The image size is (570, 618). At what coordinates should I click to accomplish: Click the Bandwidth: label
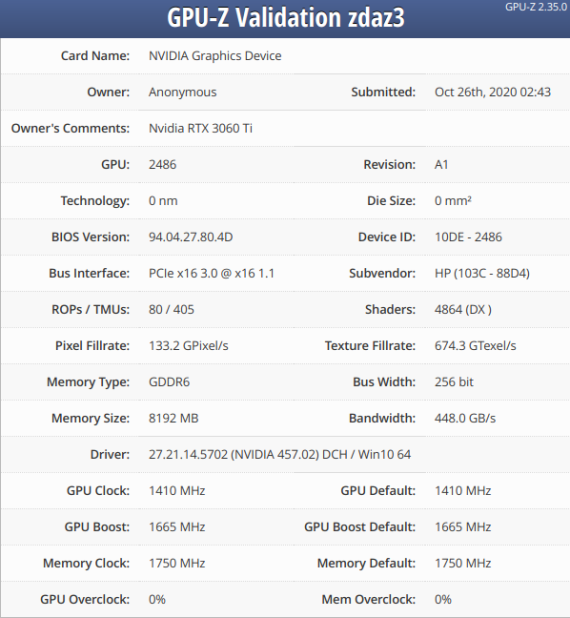pyautogui.click(x=382, y=419)
